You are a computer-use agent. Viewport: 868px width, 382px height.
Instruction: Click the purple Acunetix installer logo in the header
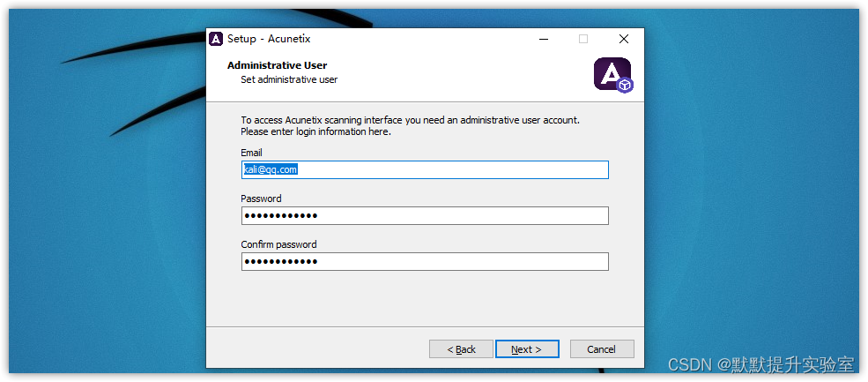pyautogui.click(x=613, y=75)
